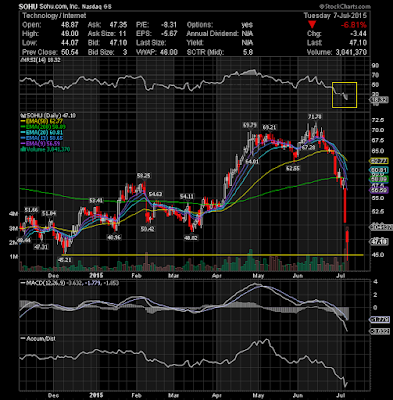Click the 71.78 peak price annotation

(315, 117)
